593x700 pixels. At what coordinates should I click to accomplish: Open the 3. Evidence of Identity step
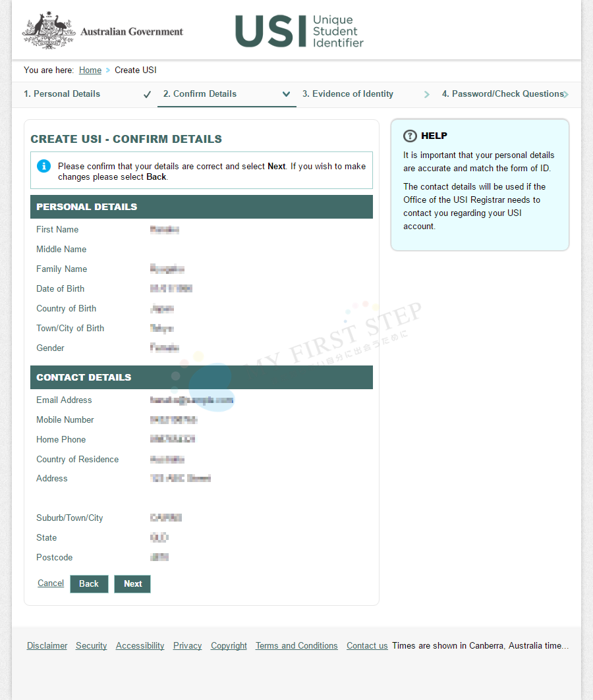pos(348,94)
